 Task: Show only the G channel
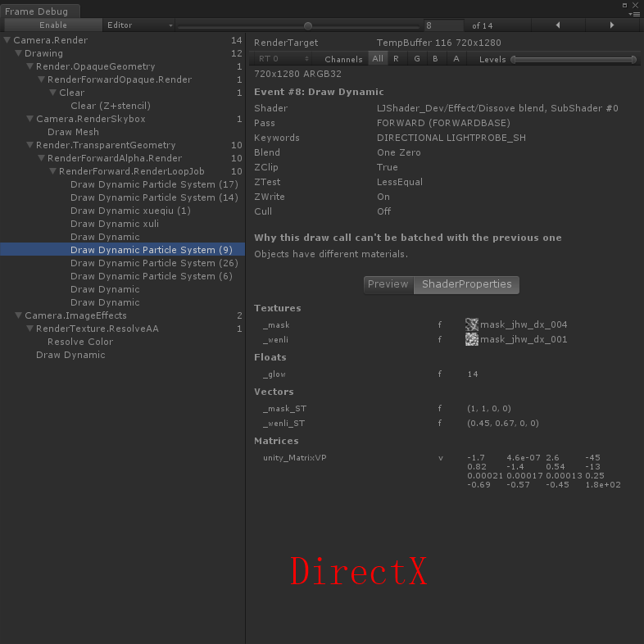click(417, 59)
